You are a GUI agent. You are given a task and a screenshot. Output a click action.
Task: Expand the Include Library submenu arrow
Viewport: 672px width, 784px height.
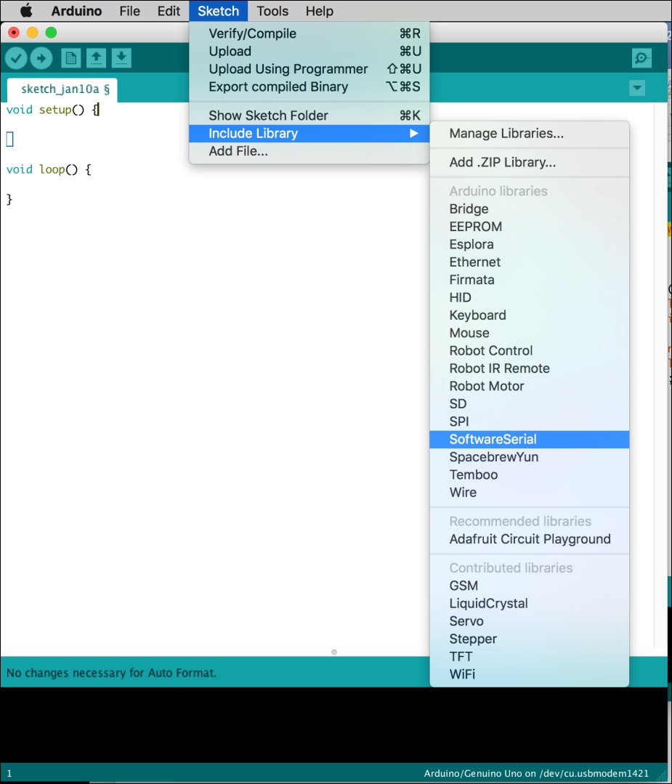click(413, 133)
